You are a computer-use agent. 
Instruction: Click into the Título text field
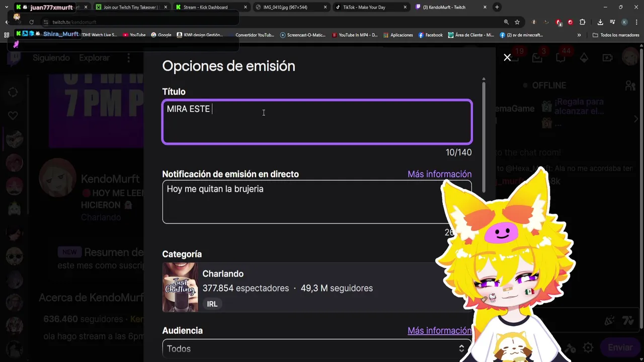317,122
